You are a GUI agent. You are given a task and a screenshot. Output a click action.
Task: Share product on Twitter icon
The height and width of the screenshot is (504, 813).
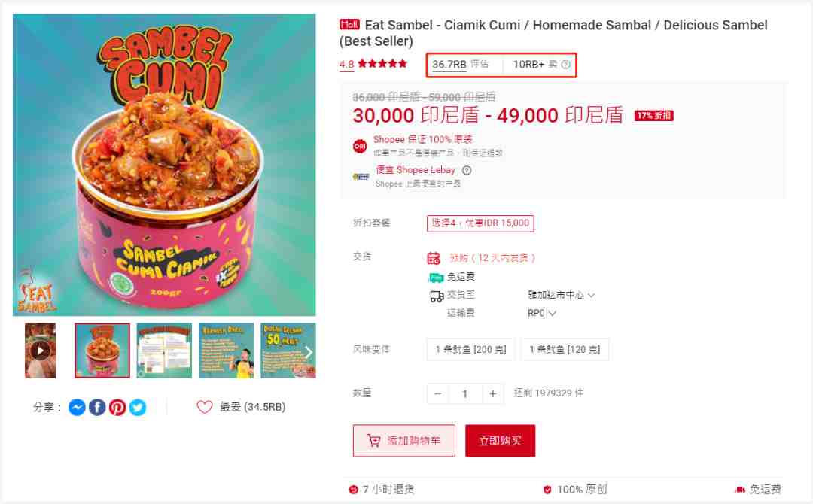(138, 408)
